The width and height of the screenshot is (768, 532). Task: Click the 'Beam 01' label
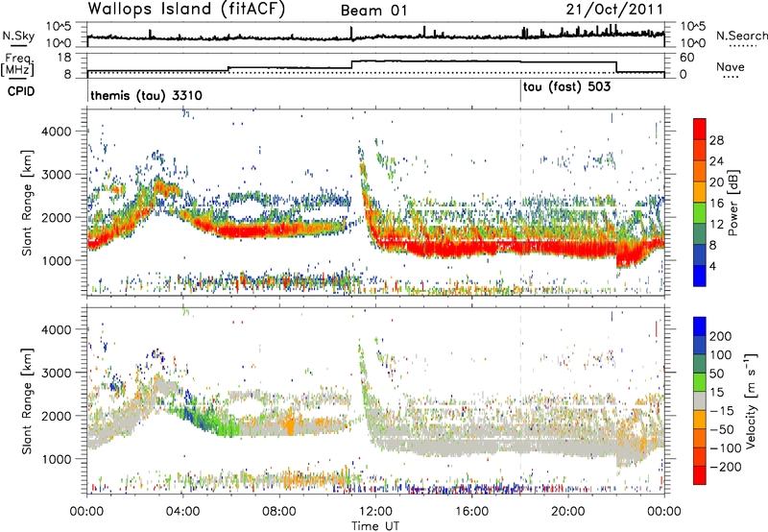[373, 11]
